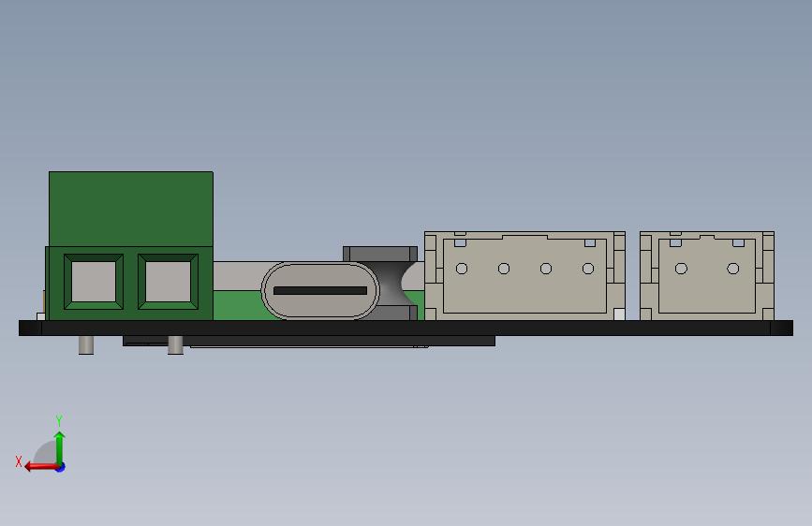This screenshot has width=812, height=526.
Task: Pick right pin circle in two-pin connector
Action: pos(733,269)
